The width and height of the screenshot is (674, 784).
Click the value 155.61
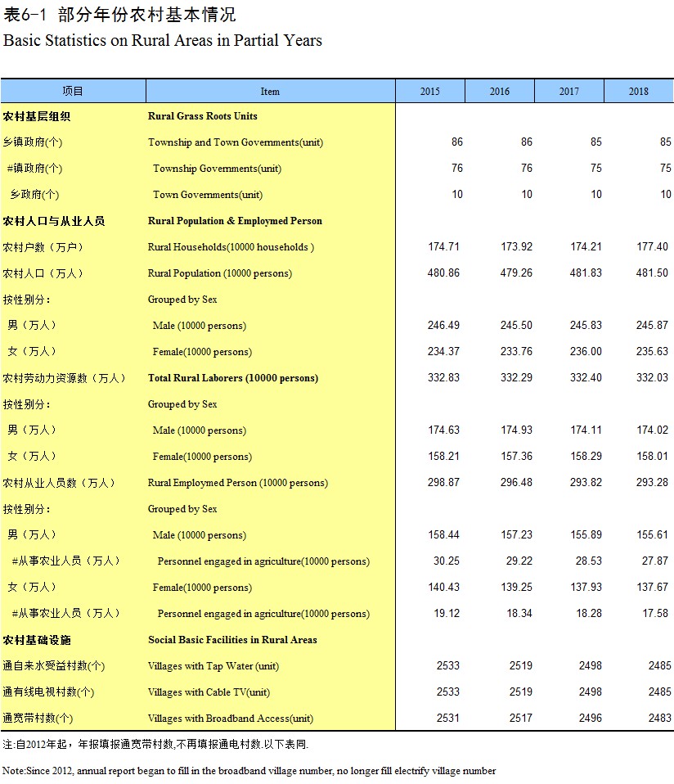pos(652,534)
